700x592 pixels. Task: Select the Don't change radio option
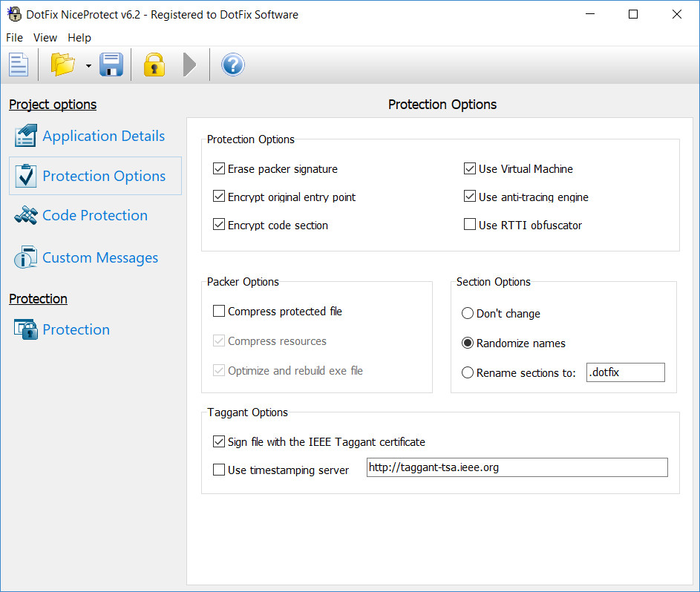468,313
